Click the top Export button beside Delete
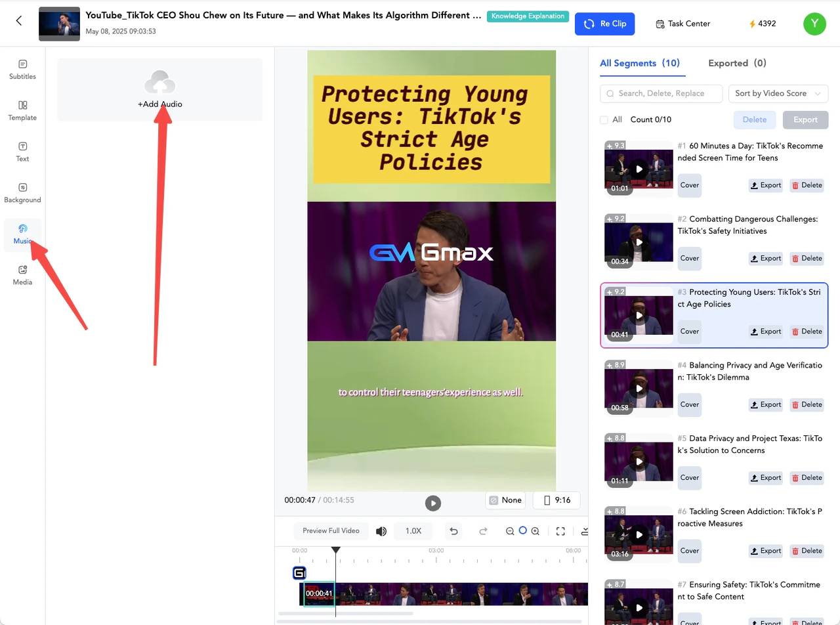Viewport: 840px width, 625px height. coord(805,119)
